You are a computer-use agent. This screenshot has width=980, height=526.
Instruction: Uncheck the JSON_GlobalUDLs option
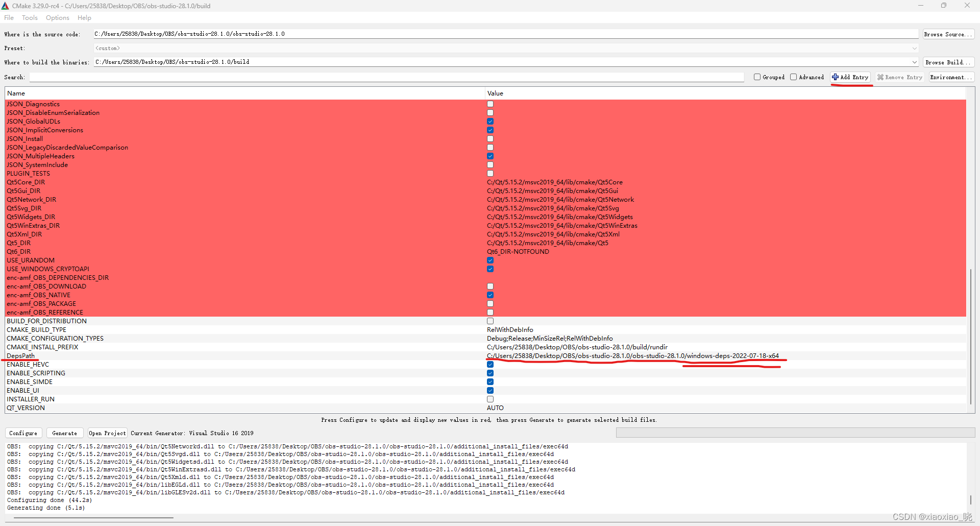click(490, 122)
